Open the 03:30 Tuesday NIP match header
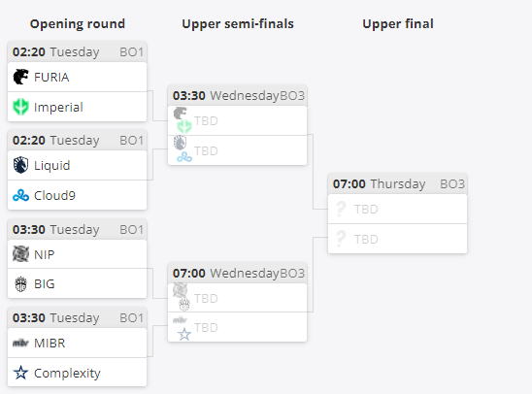532x394 pixels. coord(78,230)
